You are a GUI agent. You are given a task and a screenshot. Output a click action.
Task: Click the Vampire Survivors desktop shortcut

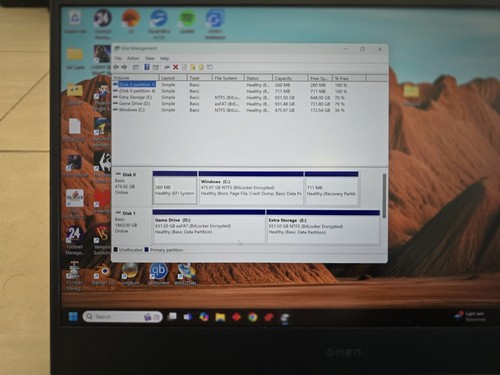[102, 240]
